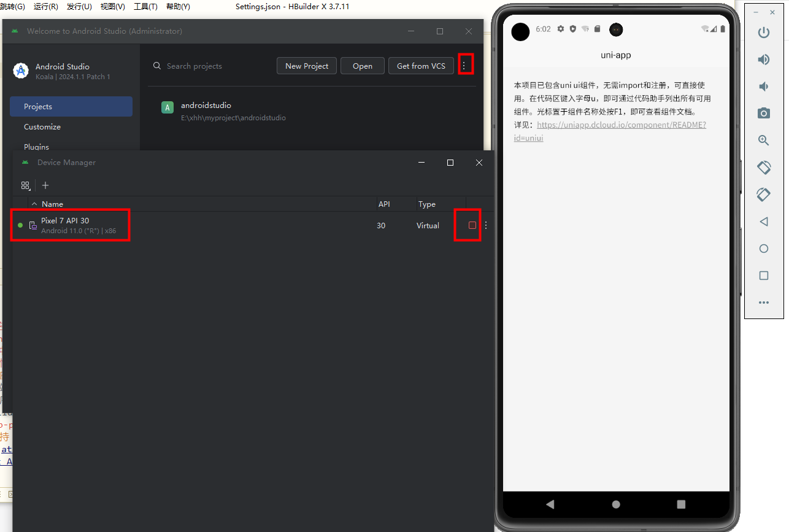Click Type column header
The height and width of the screenshot is (532, 789).
pyautogui.click(x=427, y=204)
